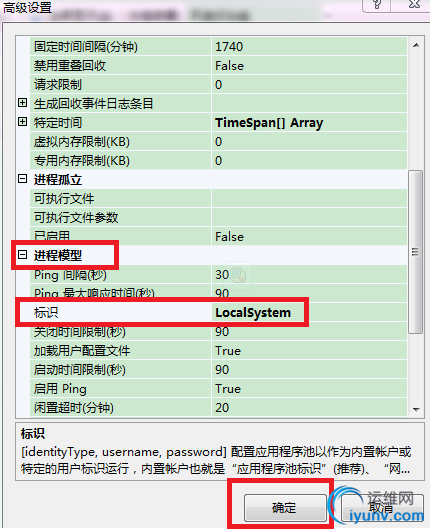430x532 pixels.
Task: Click False value of 已启用
Action: pyautogui.click(x=309, y=236)
